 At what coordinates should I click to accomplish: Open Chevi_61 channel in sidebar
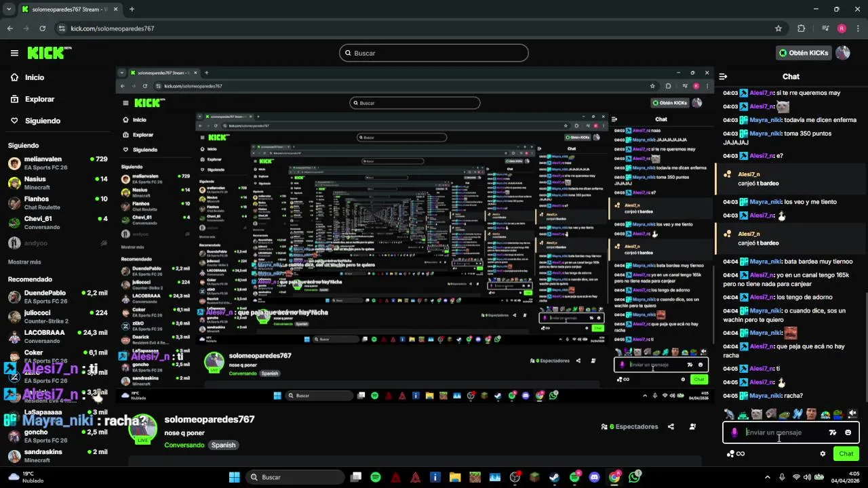58,222
